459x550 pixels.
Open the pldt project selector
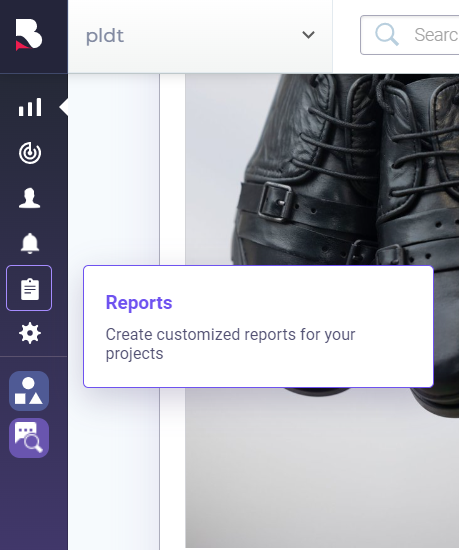click(200, 36)
